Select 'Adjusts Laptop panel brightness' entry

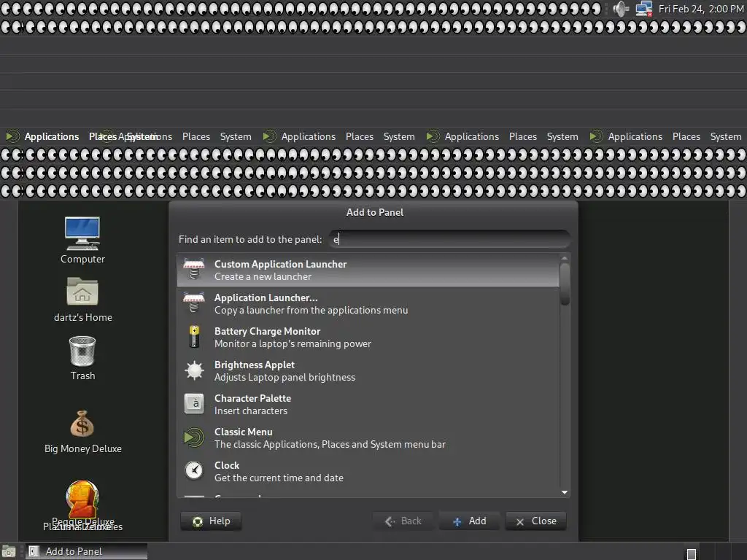click(x=368, y=370)
